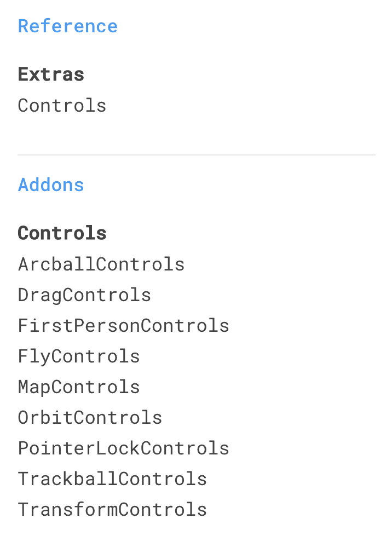This screenshot has width=392, height=553.
Task: Open the Reference section link
Action: coord(68,26)
